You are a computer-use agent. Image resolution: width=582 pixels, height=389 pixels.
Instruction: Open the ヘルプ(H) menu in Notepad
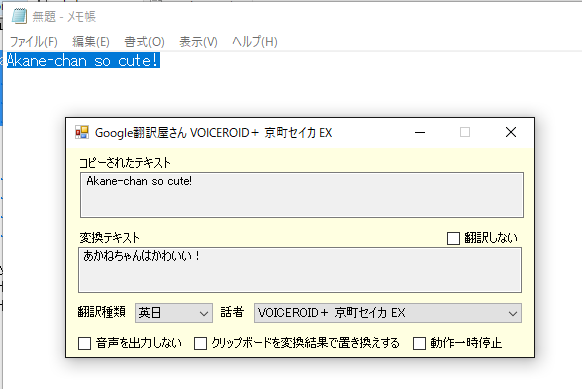pyautogui.click(x=255, y=42)
